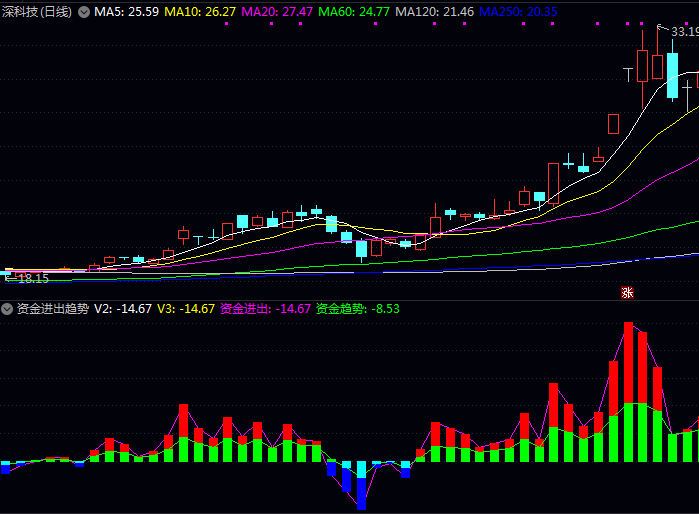This screenshot has width=699, height=514.
Task: Select the V2 indicator value label
Action: [x=122, y=309]
